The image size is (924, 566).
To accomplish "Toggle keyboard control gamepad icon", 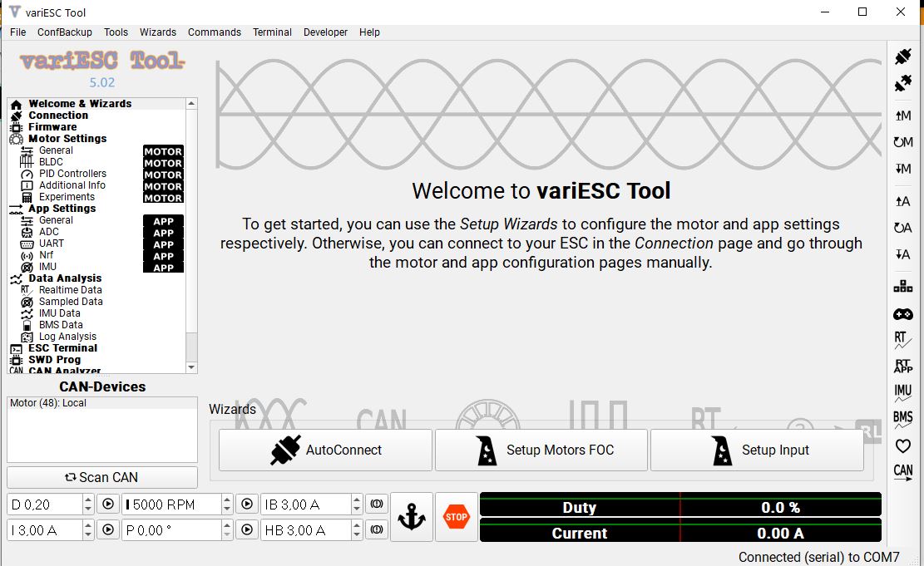I will (x=902, y=314).
